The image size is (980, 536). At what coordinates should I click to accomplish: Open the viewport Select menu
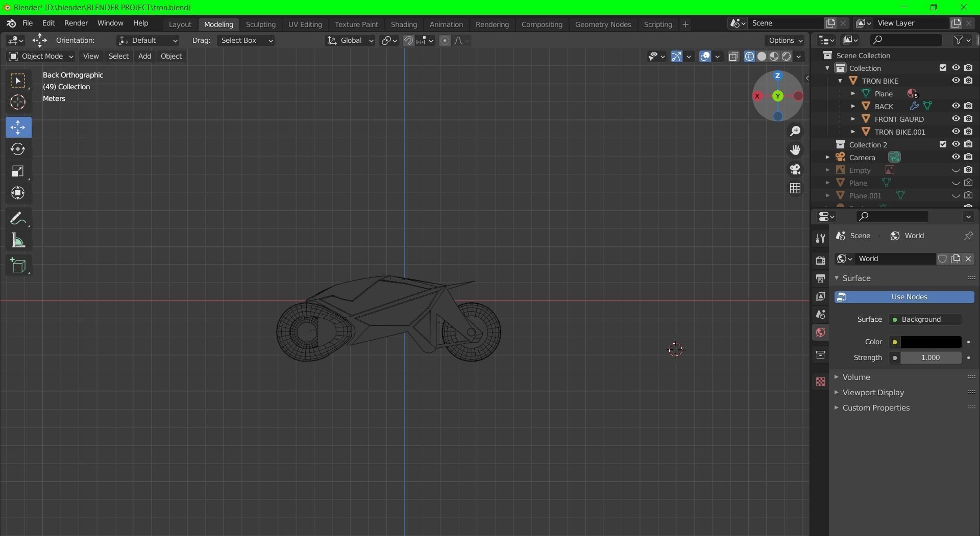point(118,56)
